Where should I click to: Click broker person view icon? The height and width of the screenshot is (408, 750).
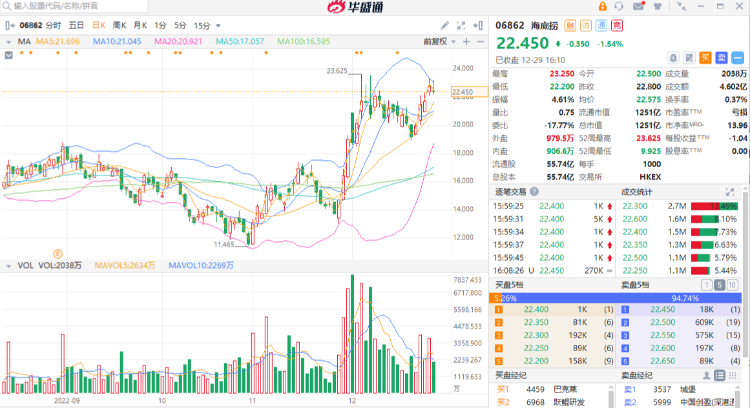point(706,375)
